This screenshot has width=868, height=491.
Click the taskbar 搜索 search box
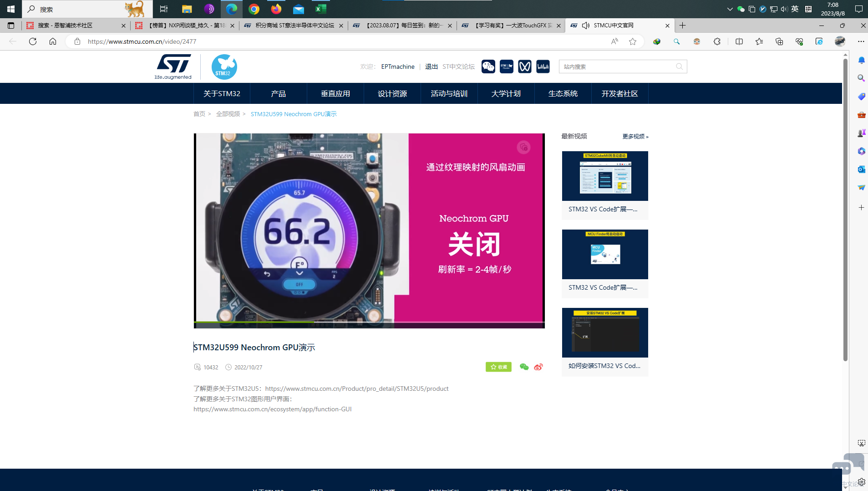(x=87, y=9)
